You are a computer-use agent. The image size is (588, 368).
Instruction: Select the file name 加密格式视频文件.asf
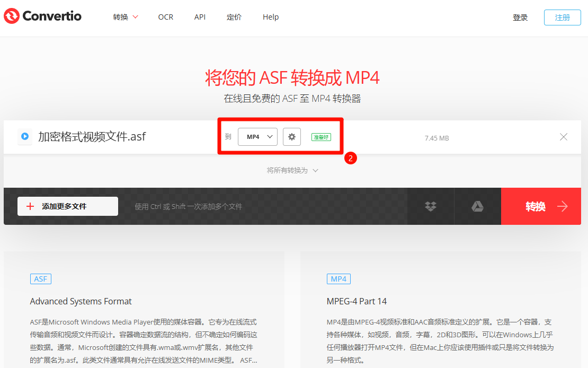[x=92, y=136]
